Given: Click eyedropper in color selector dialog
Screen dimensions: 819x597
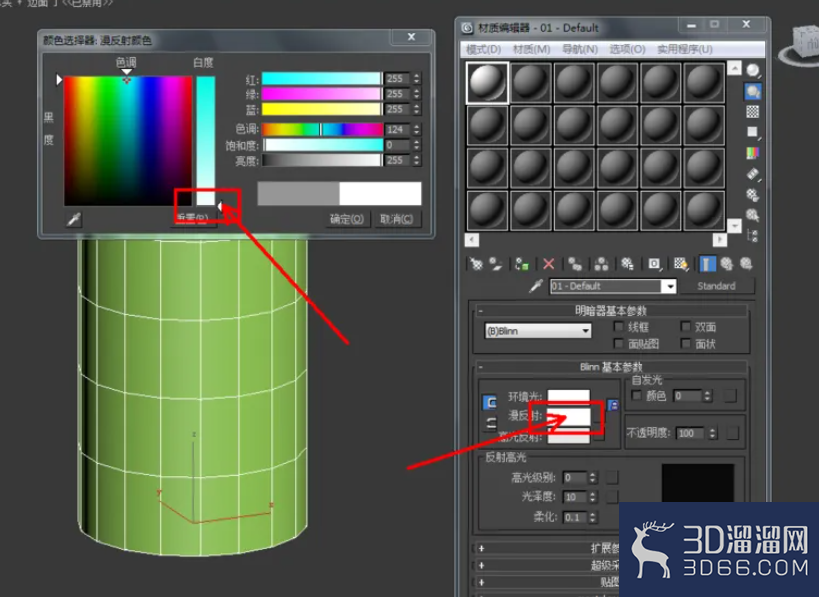Looking at the screenshot, I should pyautogui.click(x=74, y=219).
